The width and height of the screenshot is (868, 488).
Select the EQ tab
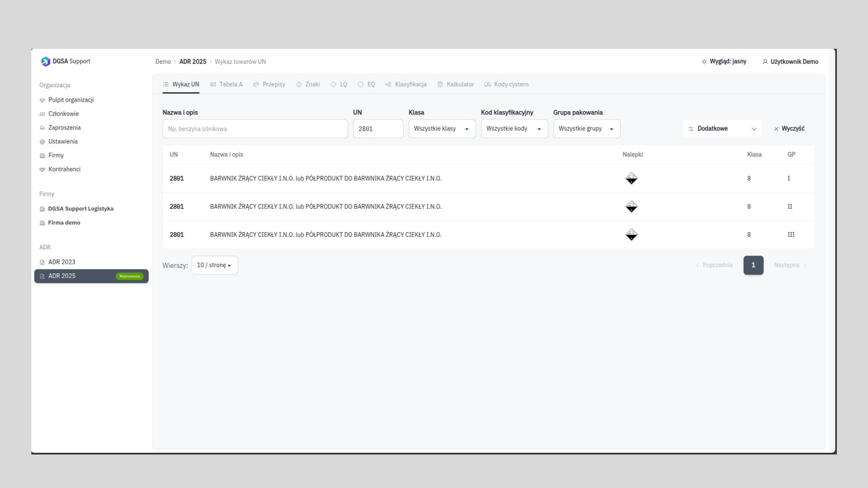coord(366,85)
